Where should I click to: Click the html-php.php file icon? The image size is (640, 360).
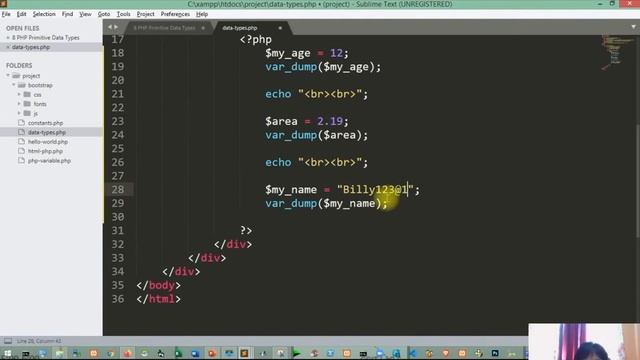[22, 151]
